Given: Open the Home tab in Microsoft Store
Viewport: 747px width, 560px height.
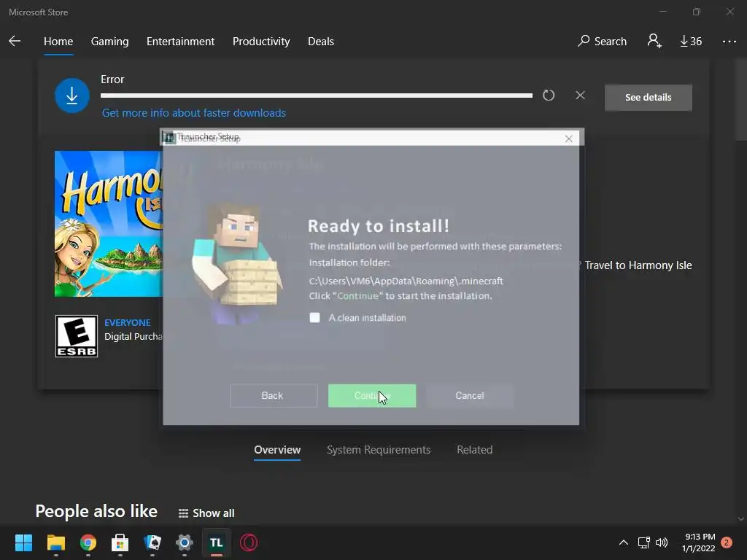Looking at the screenshot, I should (58, 42).
